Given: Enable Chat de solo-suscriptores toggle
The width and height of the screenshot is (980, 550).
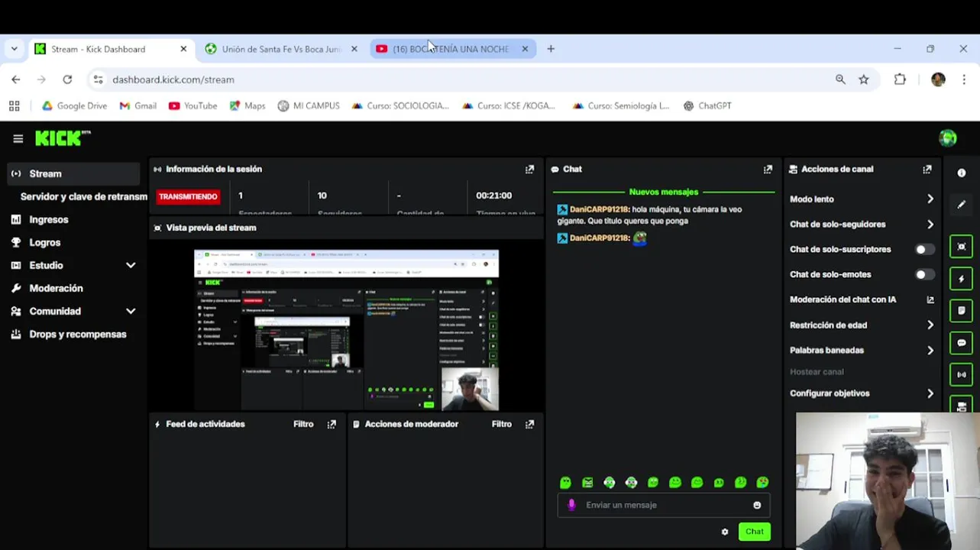Looking at the screenshot, I should (924, 250).
